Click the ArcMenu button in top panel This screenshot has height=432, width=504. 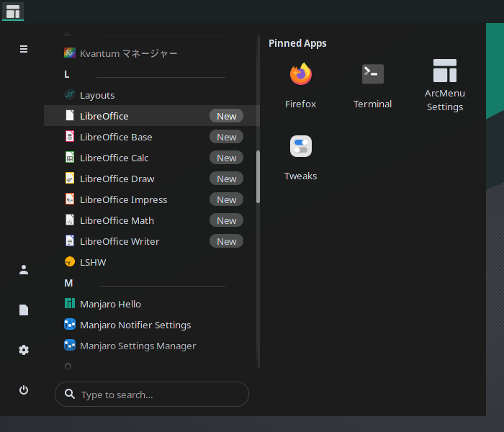point(13,12)
